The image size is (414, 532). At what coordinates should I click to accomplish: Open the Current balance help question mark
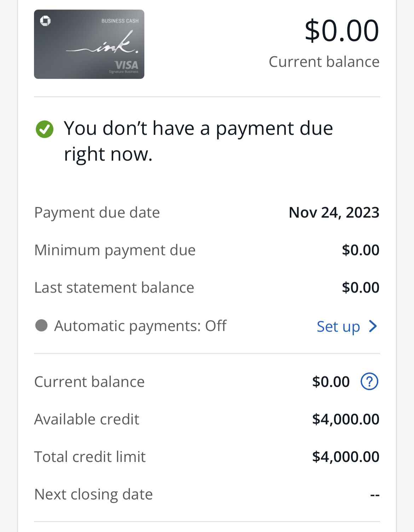[369, 382]
